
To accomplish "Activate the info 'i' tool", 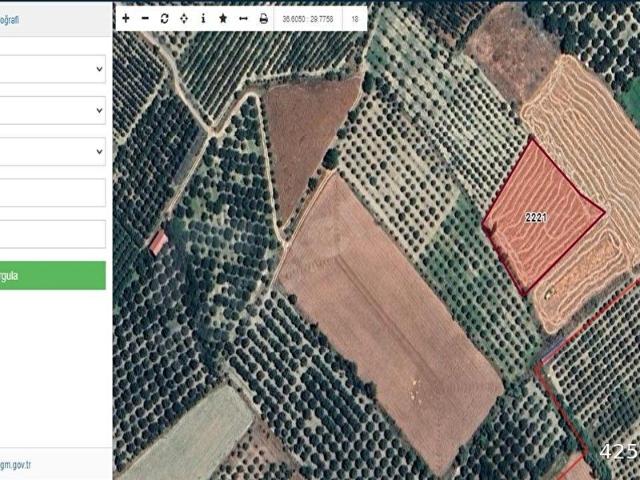I will point(203,18).
